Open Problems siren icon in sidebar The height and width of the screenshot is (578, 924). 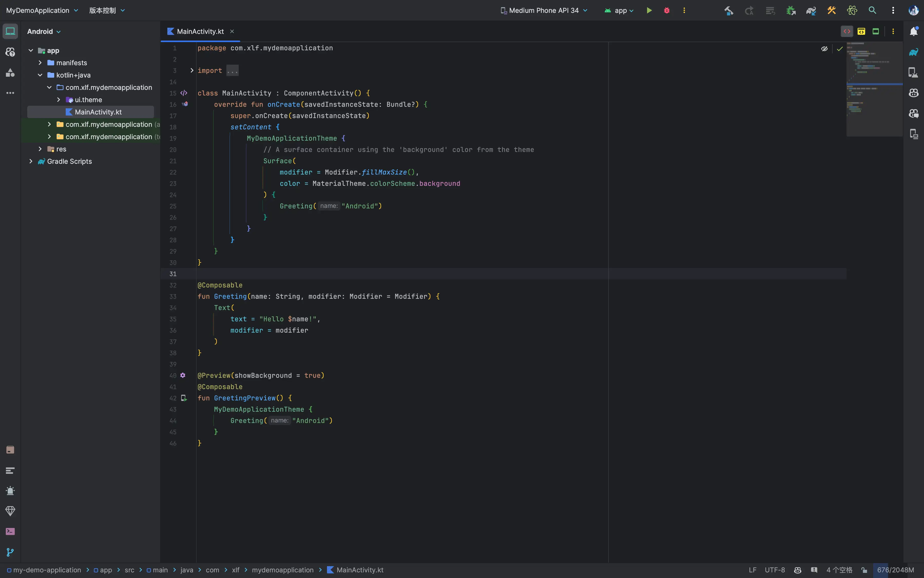click(x=10, y=490)
